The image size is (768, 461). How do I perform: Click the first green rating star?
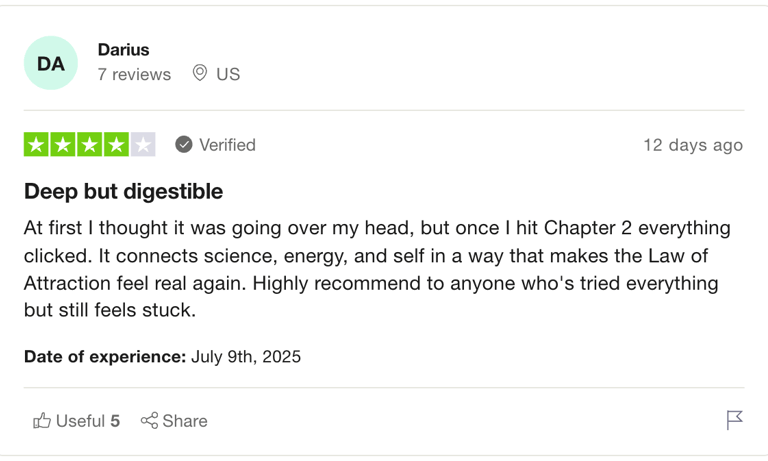pos(36,145)
